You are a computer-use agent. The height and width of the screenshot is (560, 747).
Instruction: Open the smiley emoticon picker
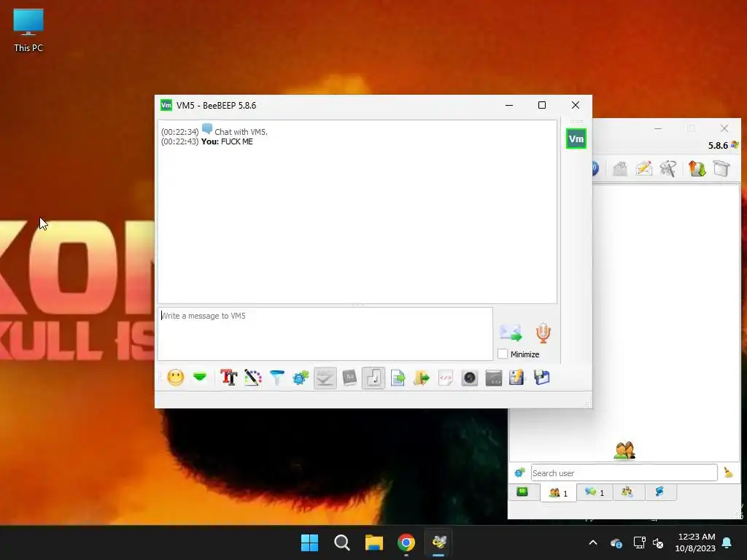click(176, 378)
